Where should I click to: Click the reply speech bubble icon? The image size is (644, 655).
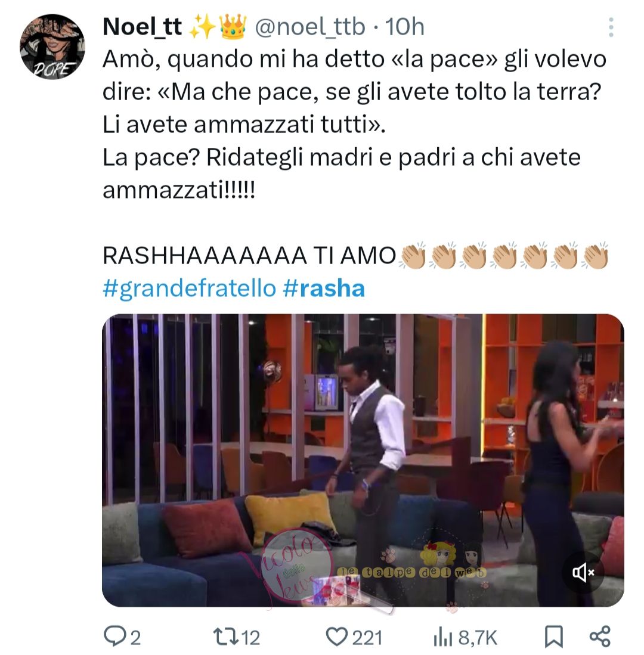coord(113,637)
